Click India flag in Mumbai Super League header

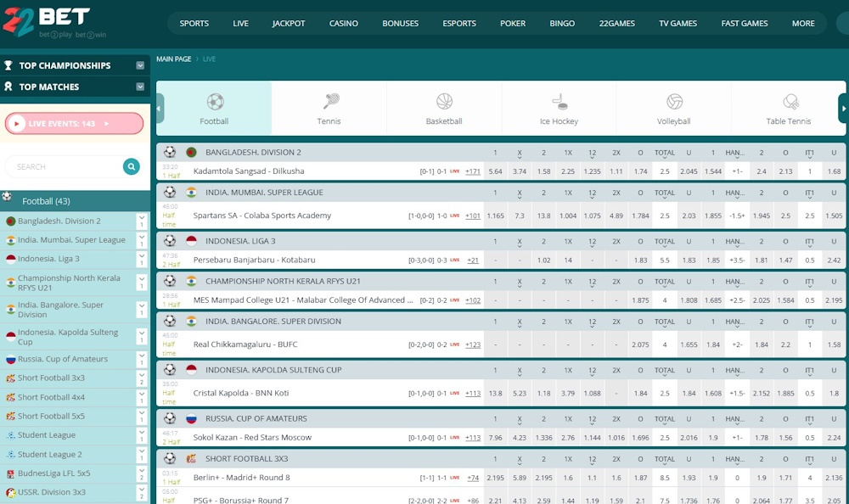191,192
